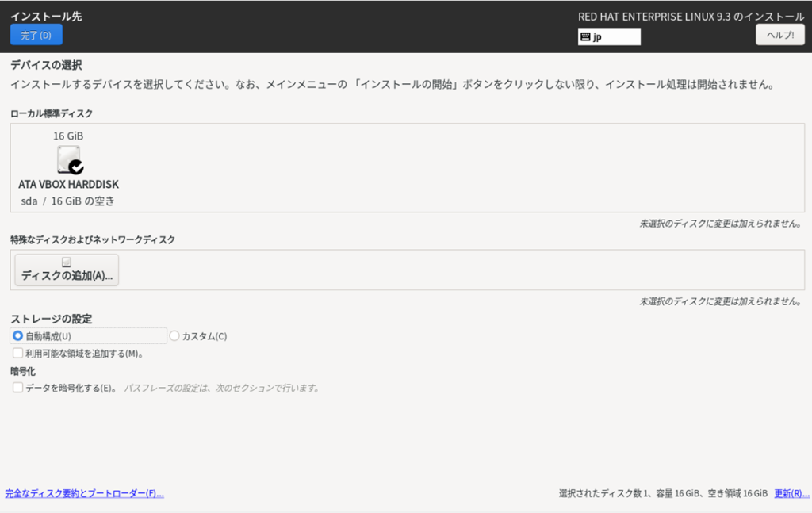Click the small disk icon above ディスクの追加
This screenshot has height=513, width=812.
click(67, 262)
